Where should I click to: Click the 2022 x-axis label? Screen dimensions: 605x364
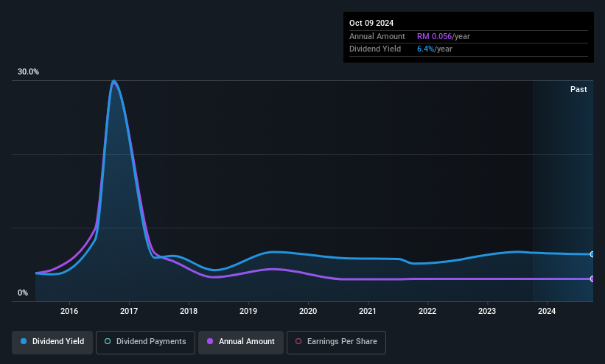point(427,311)
